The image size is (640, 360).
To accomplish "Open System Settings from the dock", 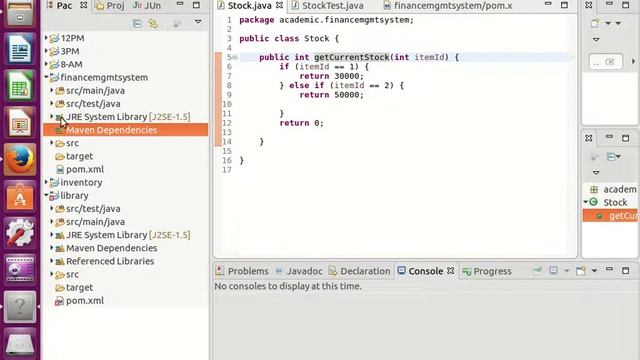I will (x=20, y=233).
